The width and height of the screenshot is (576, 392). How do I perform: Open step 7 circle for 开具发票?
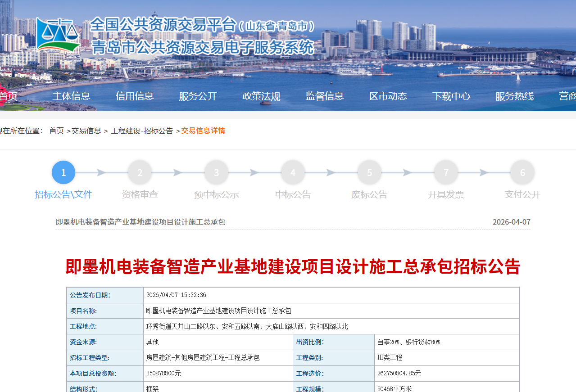point(446,172)
